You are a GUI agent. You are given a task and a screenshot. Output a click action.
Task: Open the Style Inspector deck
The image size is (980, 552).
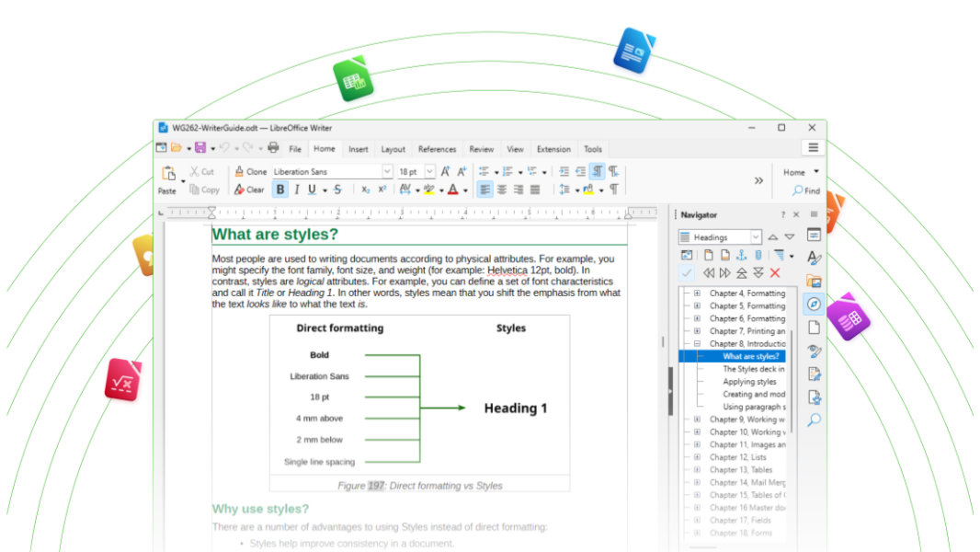[814, 351]
